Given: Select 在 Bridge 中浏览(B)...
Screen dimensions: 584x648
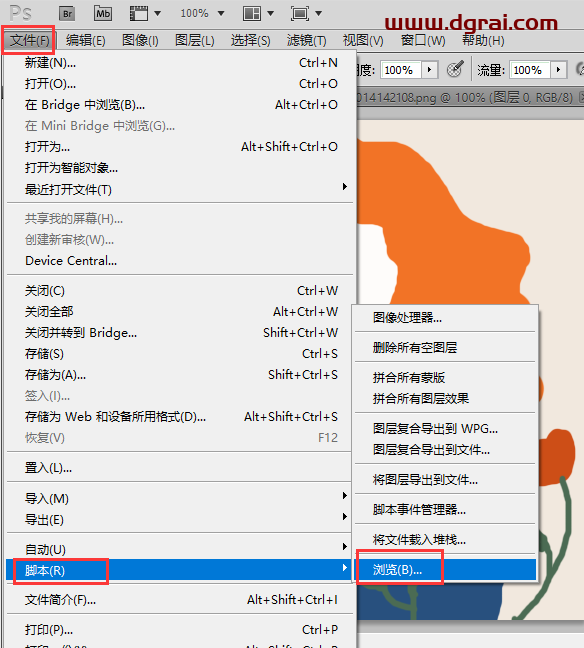Looking at the screenshot, I should coord(180,105).
